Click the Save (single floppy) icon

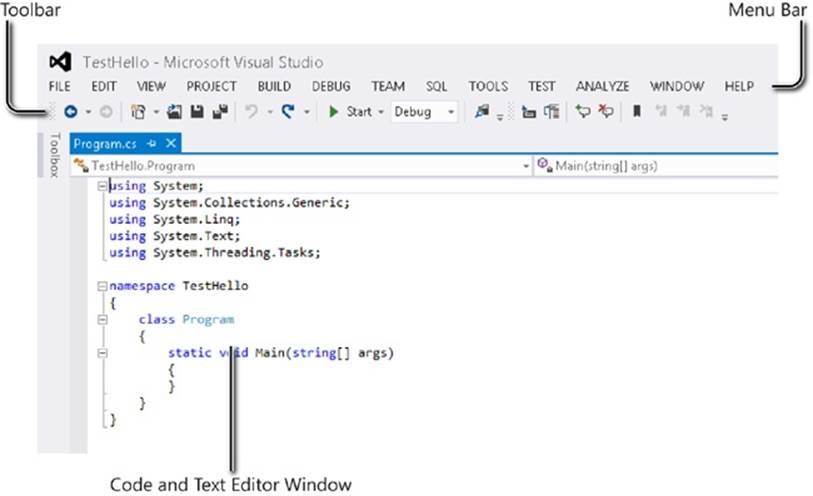click(197, 111)
